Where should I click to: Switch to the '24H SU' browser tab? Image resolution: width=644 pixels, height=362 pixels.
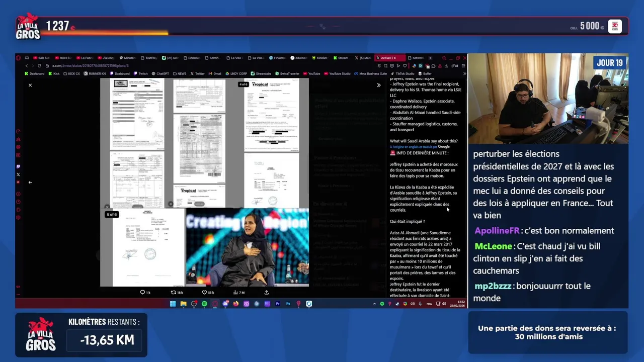41,58
